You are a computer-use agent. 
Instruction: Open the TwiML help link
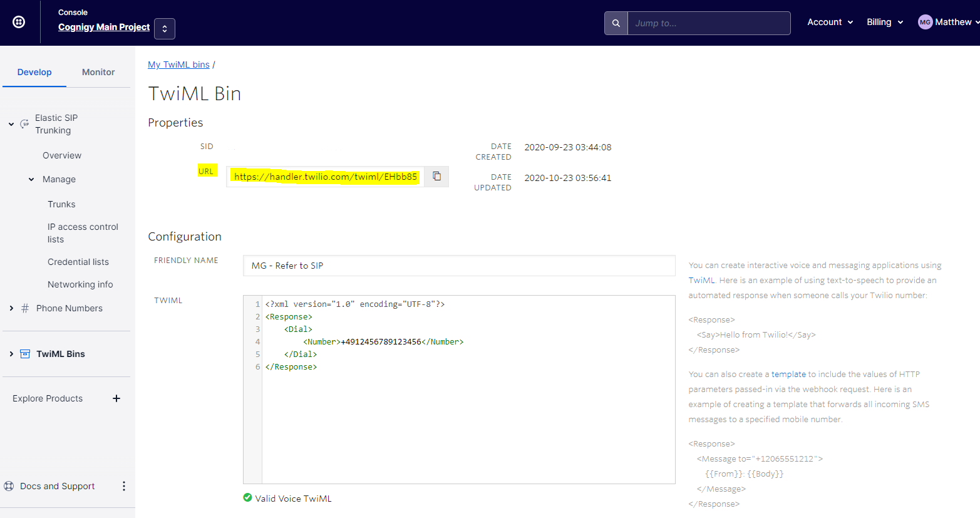tap(701, 281)
